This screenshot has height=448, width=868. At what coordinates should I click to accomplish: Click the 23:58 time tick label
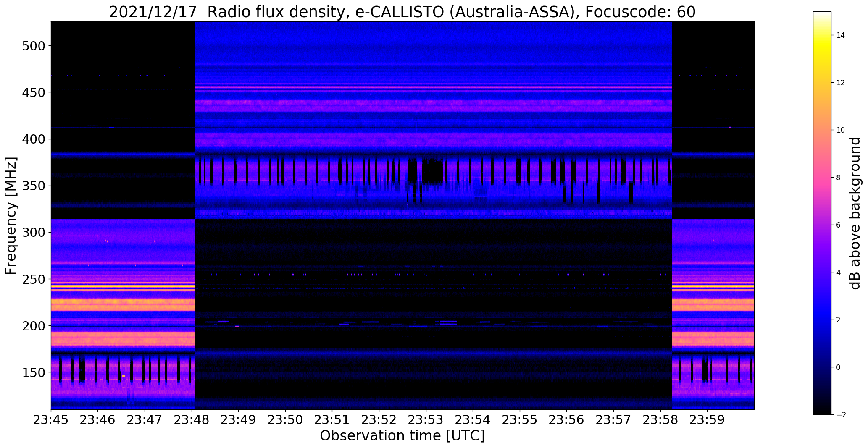click(x=660, y=420)
